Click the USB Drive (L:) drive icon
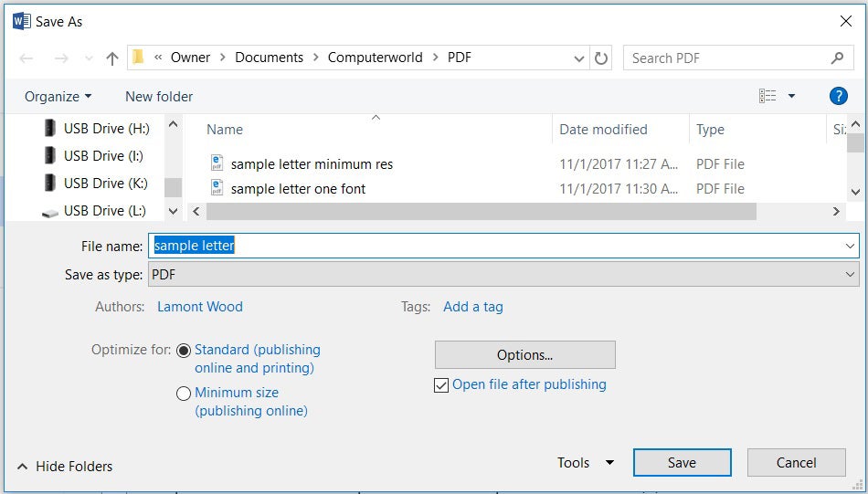Image resolution: width=868 pixels, height=494 pixels. click(50, 213)
